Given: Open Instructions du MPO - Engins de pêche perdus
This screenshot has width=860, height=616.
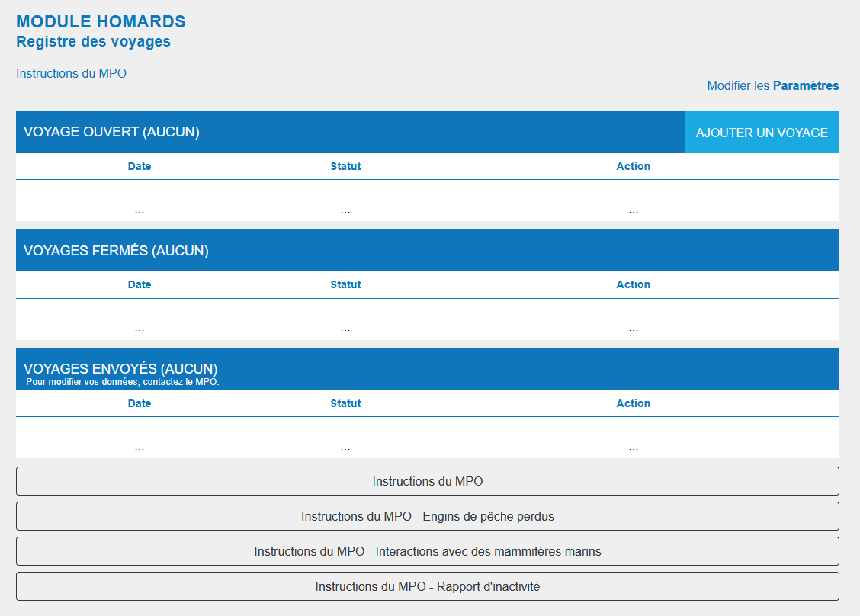Looking at the screenshot, I should (x=427, y=516).
